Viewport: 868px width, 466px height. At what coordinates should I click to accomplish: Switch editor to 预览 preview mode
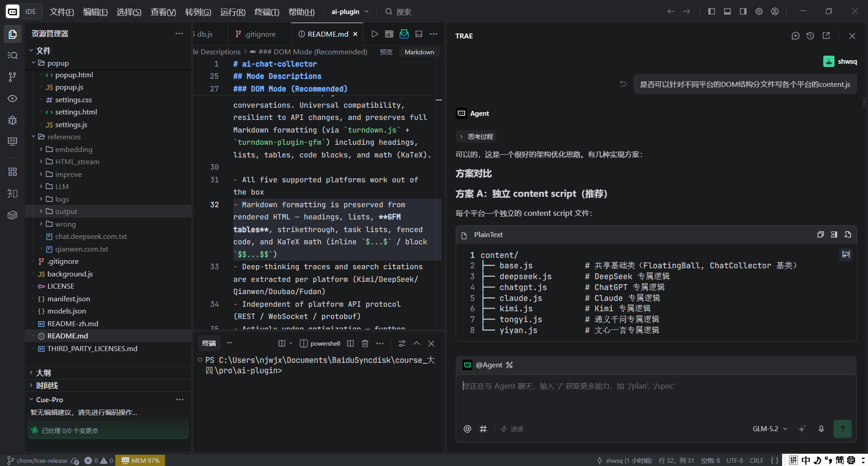click(386, 52)
